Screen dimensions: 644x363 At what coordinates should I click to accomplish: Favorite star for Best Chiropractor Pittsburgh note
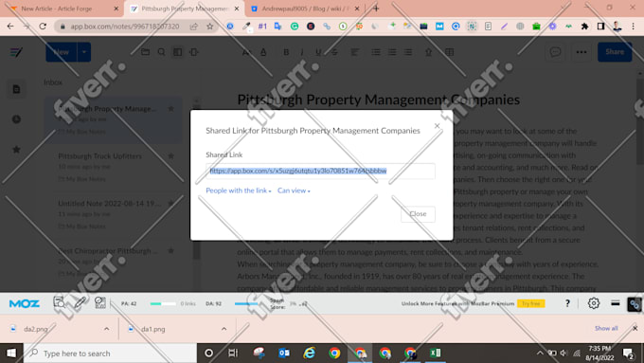(170, 251)
